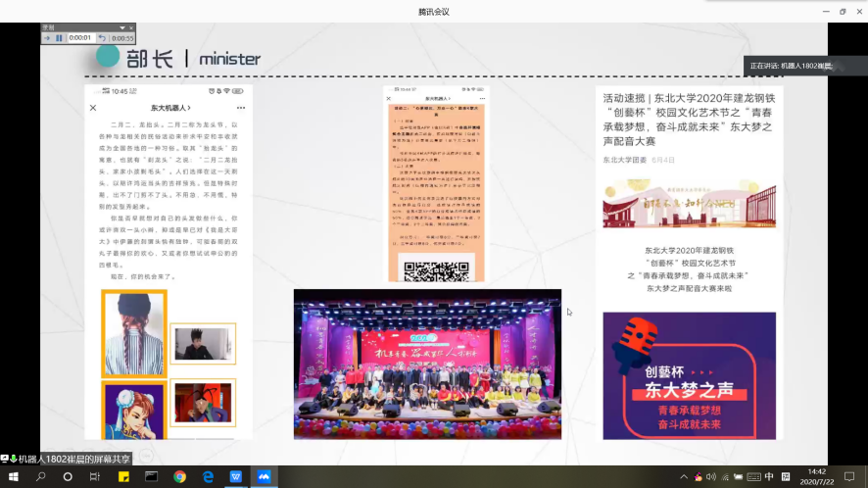The height and width of the screenshot is (488, 868).
Task: Open the notification action center
Action: pos(850,476)
